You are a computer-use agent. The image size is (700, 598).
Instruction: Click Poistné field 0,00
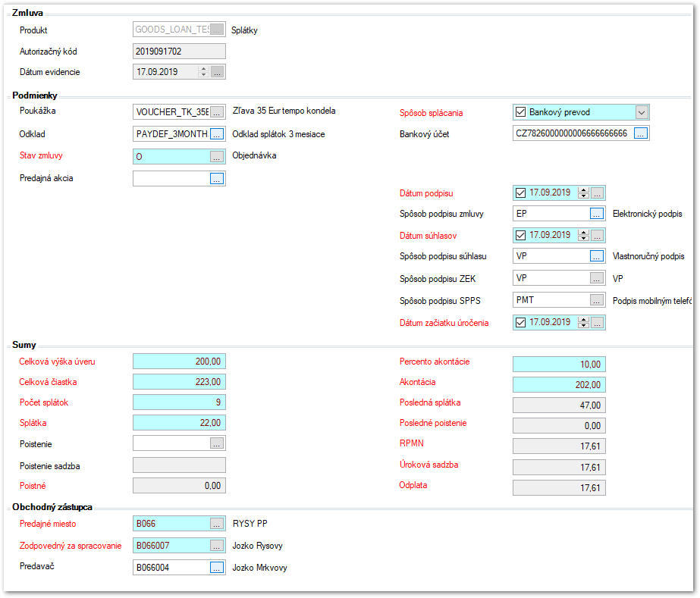180,486
